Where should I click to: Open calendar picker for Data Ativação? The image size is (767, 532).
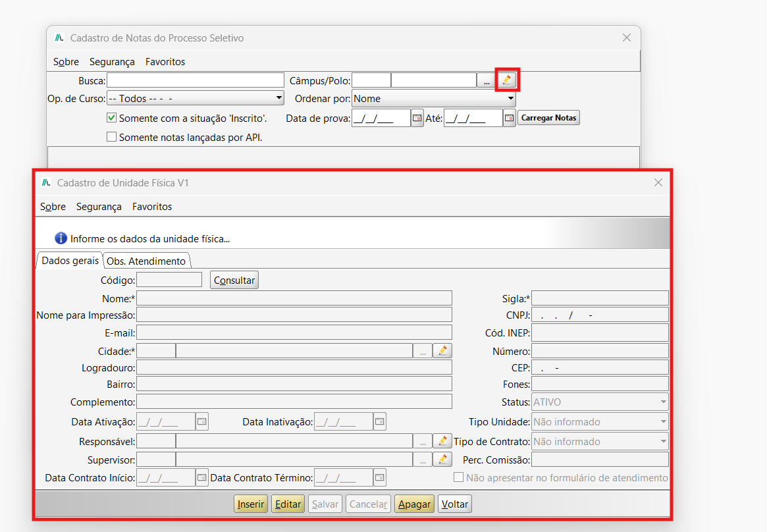point(202,421)
